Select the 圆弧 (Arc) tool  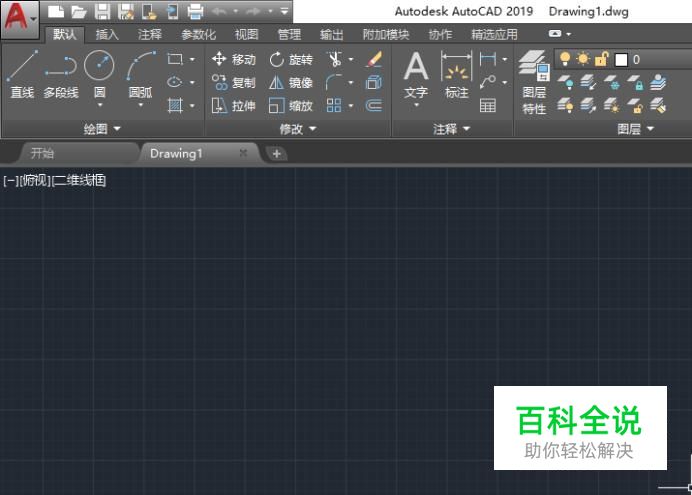tap(140, 74)
